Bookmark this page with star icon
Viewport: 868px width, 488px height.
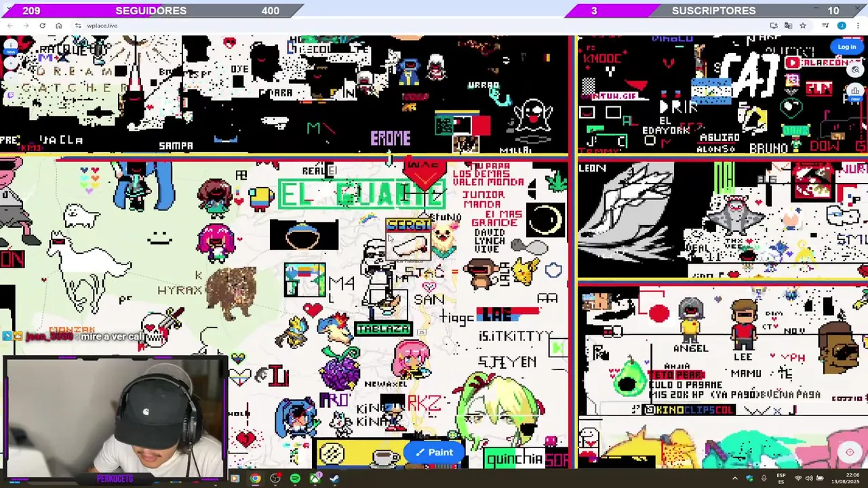803,26
